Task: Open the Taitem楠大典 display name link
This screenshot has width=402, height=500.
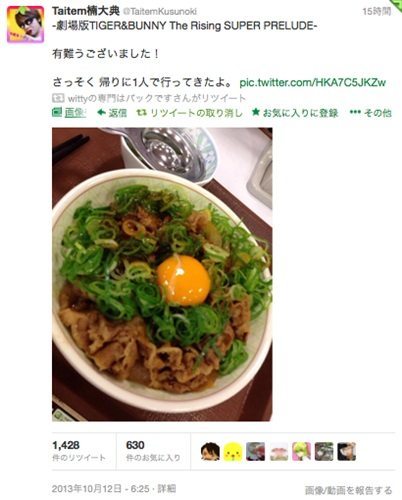Action: point(86,11)
